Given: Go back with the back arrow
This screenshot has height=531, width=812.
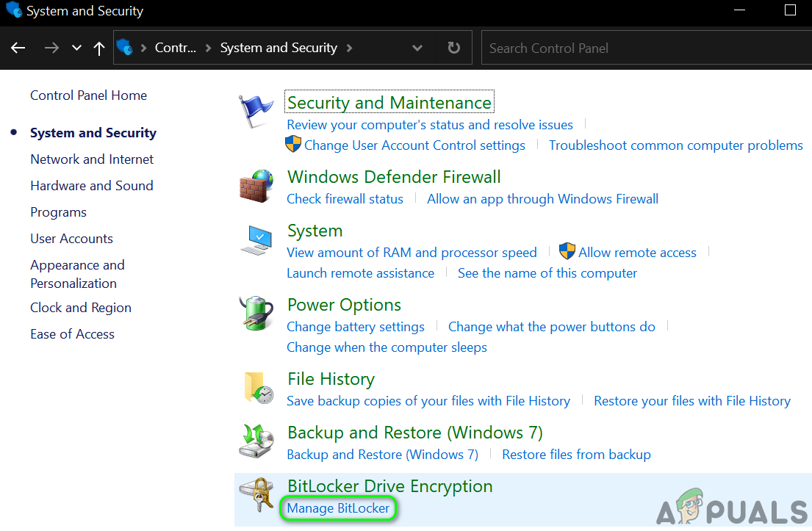Looking at the screenshot, I should 18,48.
